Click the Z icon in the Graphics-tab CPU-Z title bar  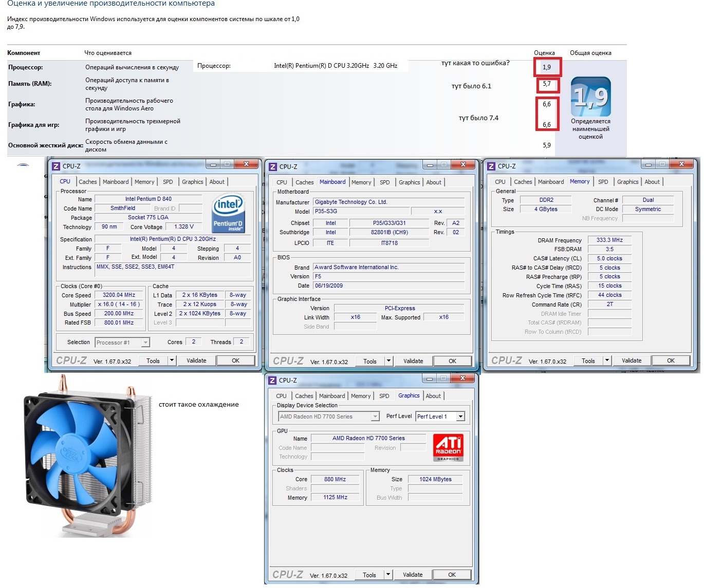[x=273, y=381]
